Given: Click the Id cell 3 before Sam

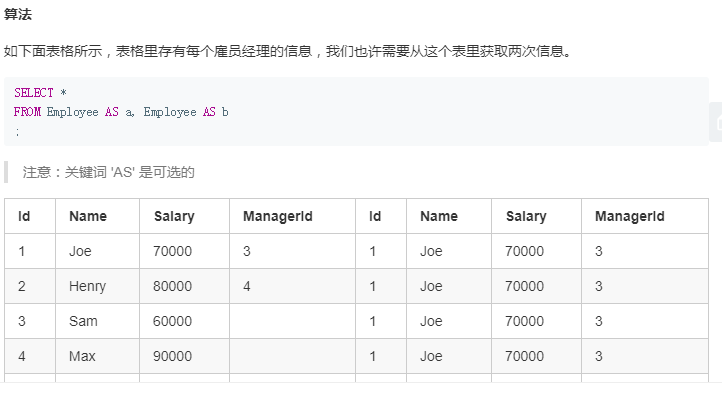Looking at the screenshot, I should pos(30,321).
